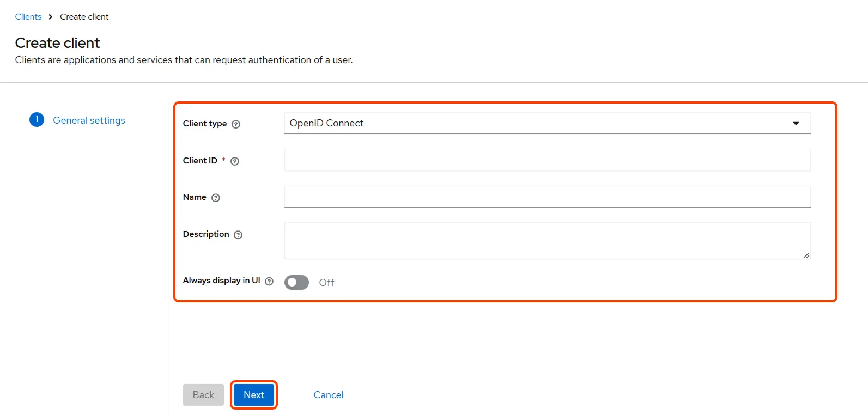
Task: Go to the Clients breadcrumb link
Action: (28, 17)
